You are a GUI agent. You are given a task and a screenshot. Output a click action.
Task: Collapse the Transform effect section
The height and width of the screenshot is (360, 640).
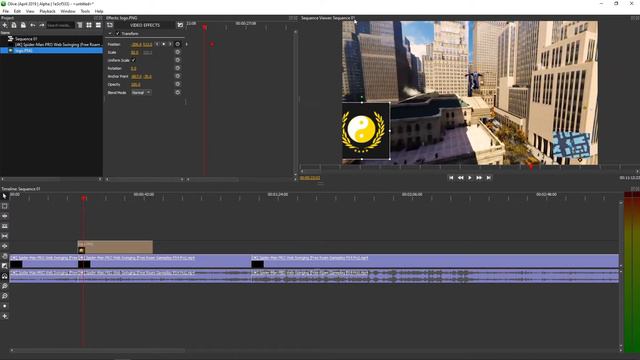click(x=110, y=33)
